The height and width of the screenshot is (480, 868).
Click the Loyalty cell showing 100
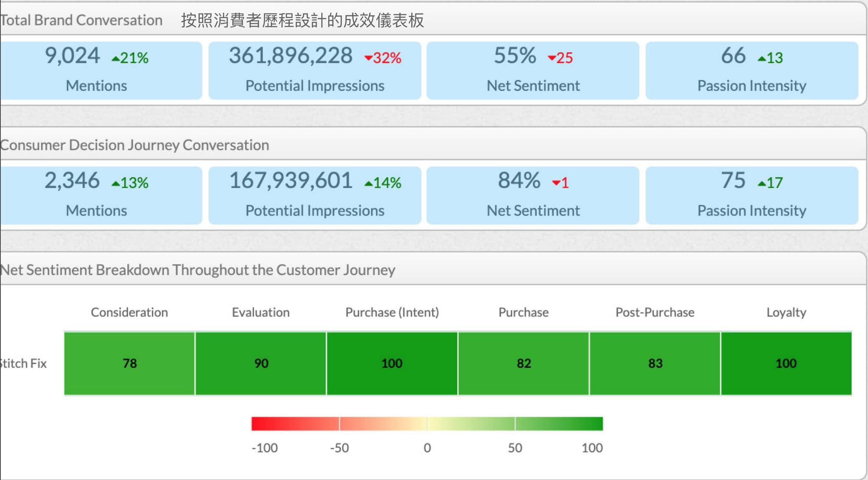click(786, 363)
